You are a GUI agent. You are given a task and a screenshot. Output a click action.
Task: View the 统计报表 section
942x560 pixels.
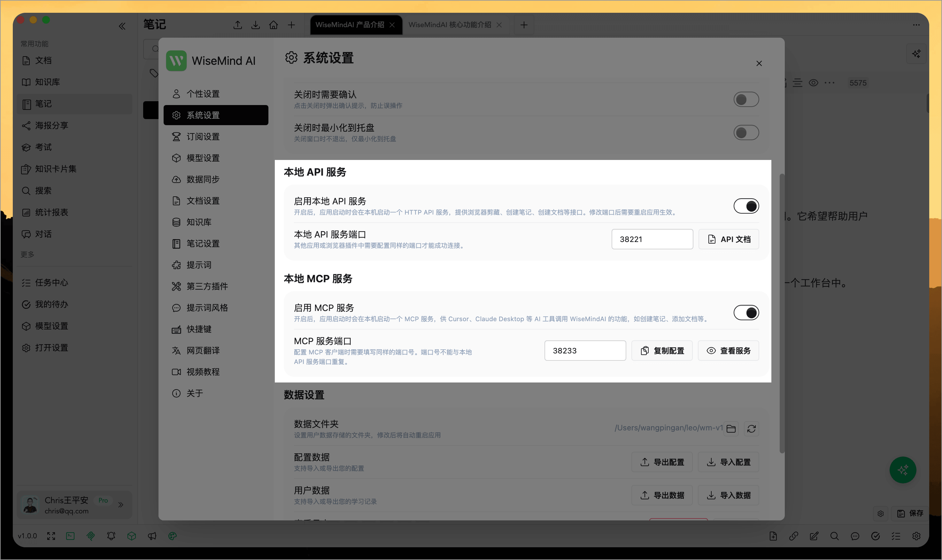click(x=52, y=212)
